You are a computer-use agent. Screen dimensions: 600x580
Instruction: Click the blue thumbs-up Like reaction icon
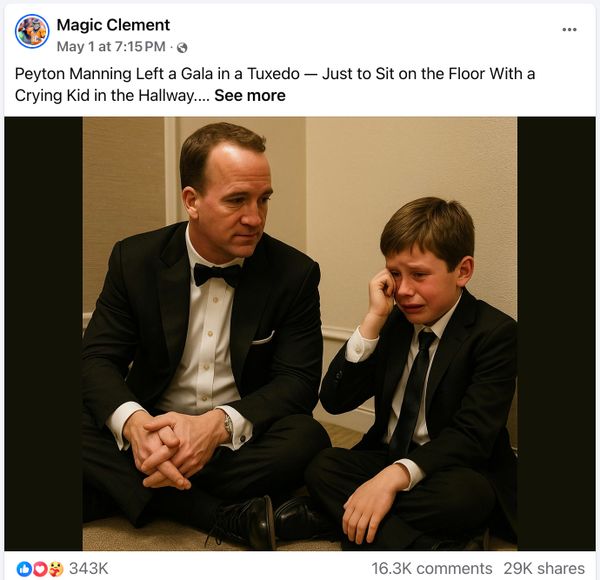click(x=24, y=568)
